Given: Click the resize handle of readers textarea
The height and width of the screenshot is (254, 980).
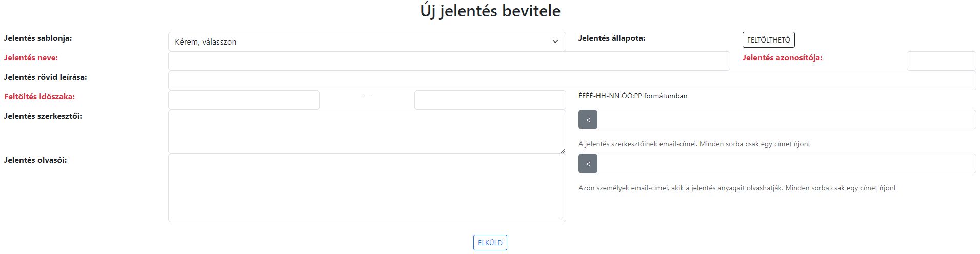Looking at the screenshot, I should (563, 219).
